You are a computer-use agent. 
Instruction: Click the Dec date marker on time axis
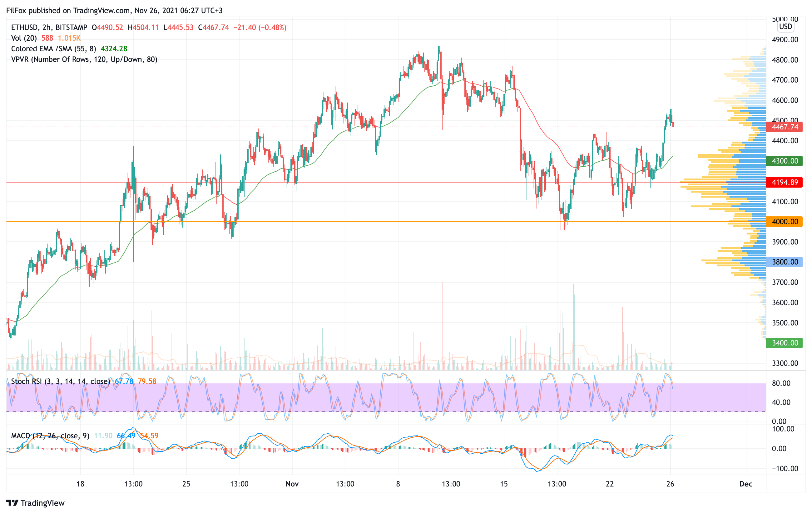[746, 484]
